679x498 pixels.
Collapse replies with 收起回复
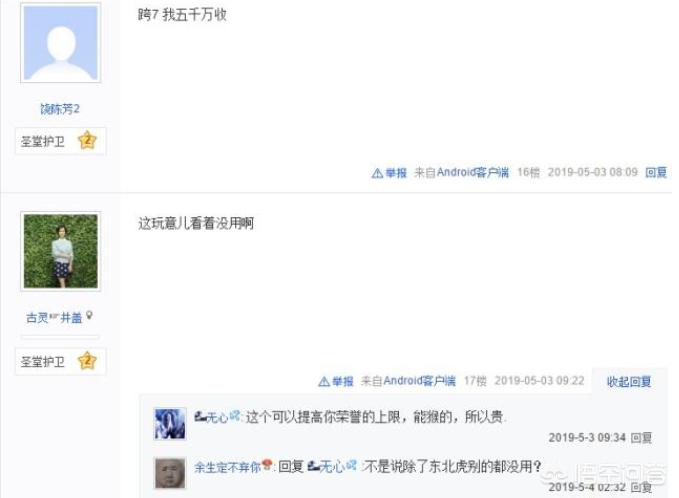point(629,382)
